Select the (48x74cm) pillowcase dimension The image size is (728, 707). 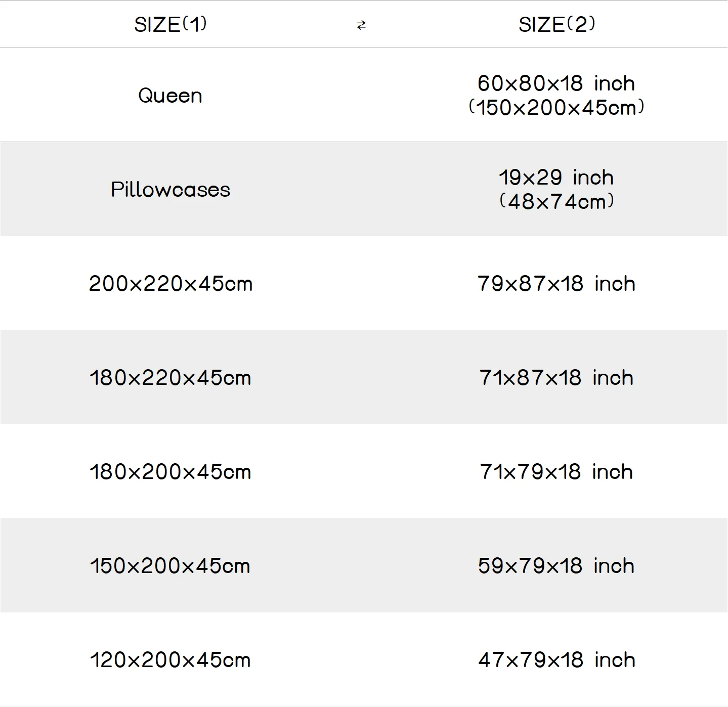556,202
